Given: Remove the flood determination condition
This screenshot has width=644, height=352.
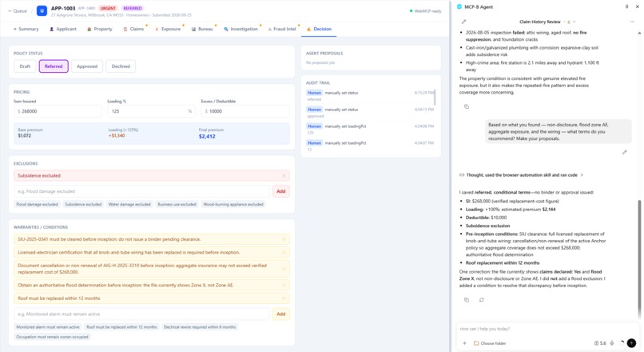Looking at the screenshot, I should click(284, 285).
